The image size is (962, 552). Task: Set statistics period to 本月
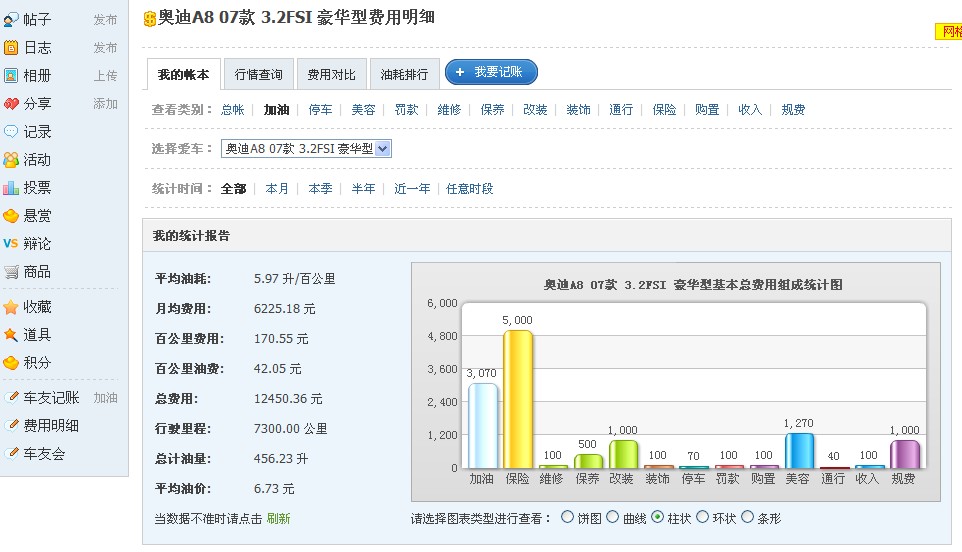click(x=277, y=189)
